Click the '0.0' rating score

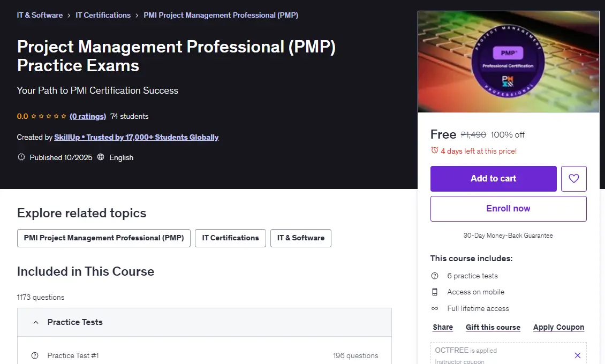coord(22,116)
